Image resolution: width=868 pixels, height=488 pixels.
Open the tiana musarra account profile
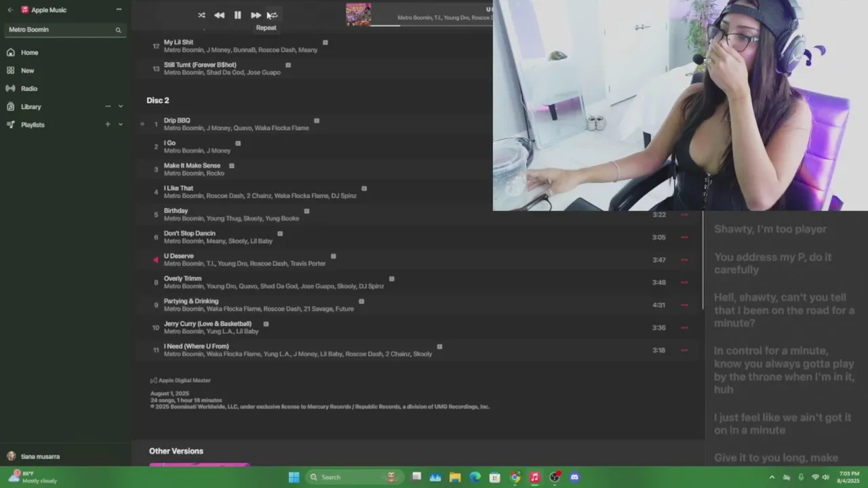pyautogui.click(x=34, y=456)
